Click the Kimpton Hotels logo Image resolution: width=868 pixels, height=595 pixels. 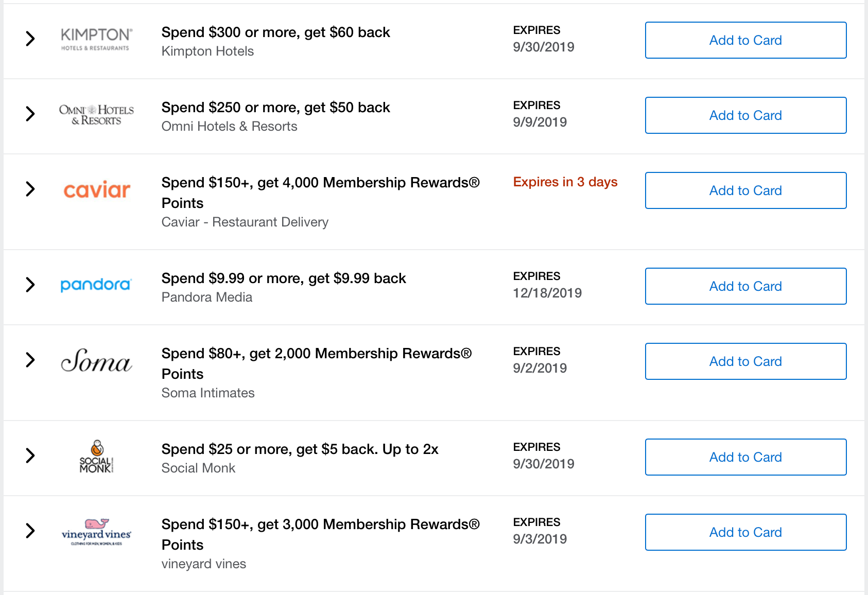(96, 40)
